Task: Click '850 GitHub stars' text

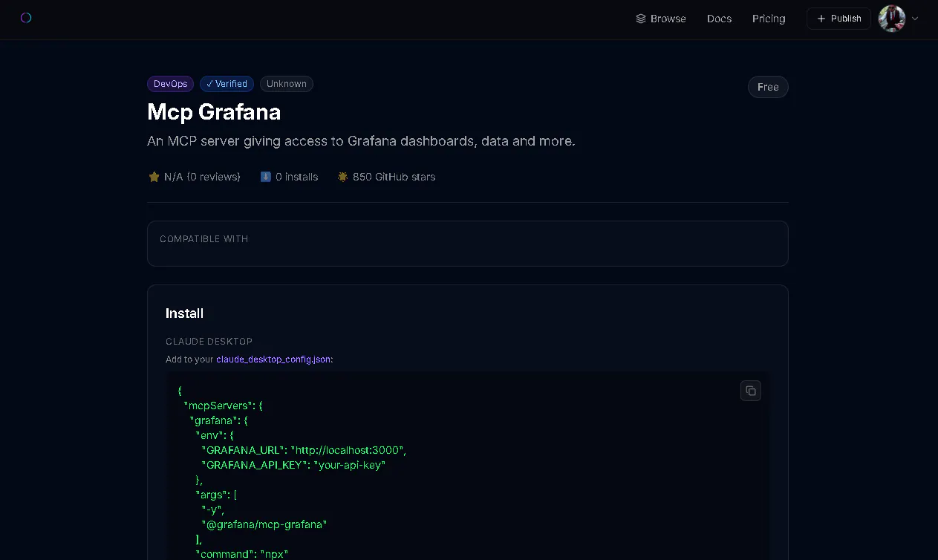Action: [x=394, y=177]
